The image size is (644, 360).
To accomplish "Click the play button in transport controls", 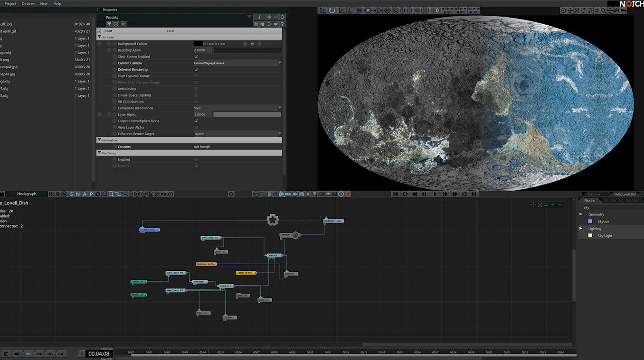I will (435, 194).
